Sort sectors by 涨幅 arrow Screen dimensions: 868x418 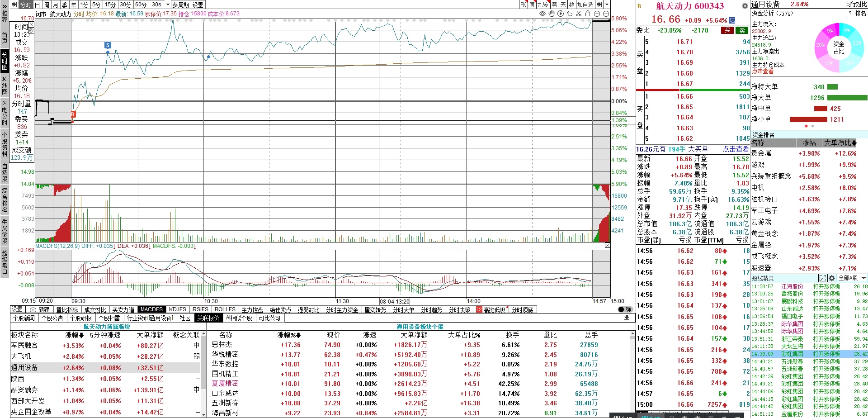coord(81,335)
